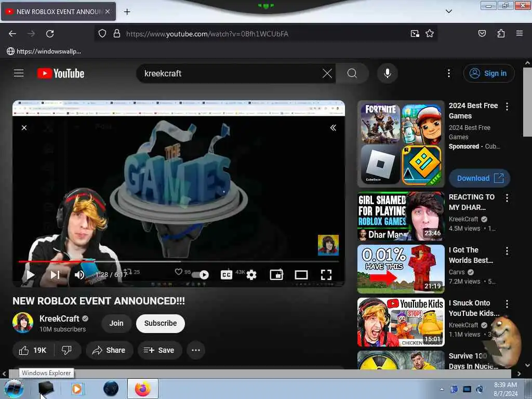Screen dimensions: 532x399
Task: Close the NEW ROBLOX EVENT tab
Action: pos(107,11)
